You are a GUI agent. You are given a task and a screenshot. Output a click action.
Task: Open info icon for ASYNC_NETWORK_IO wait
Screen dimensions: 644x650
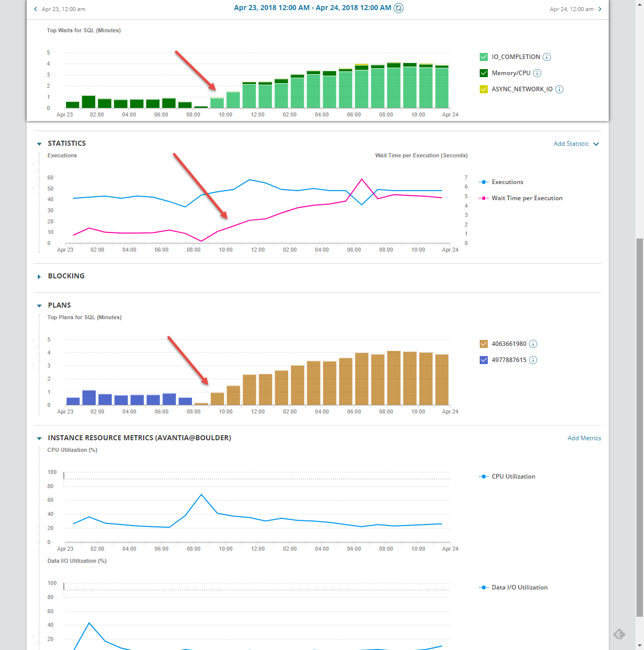pyautogui.click(x=559, y=89)
